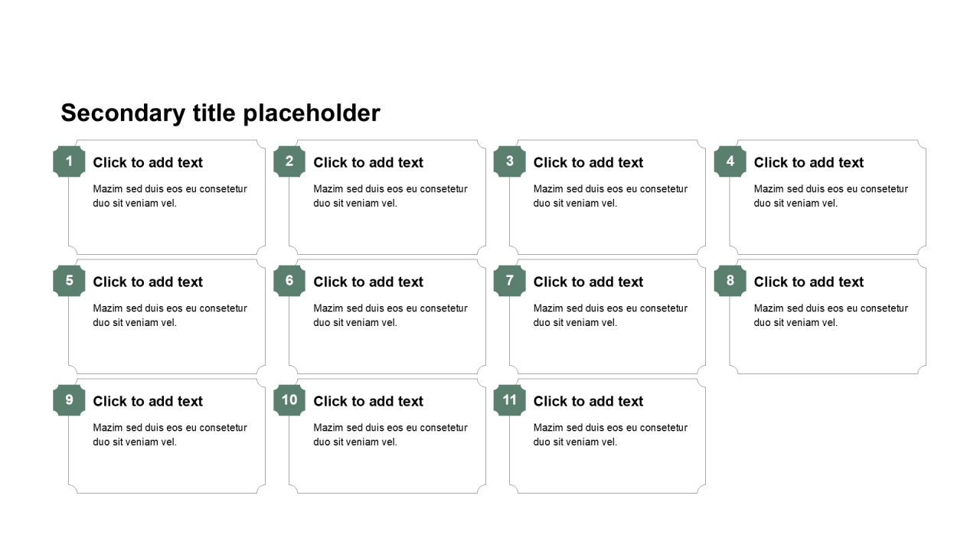Click the heading text beside badge 9
The image size is (980, 551).
coord(148,401)
